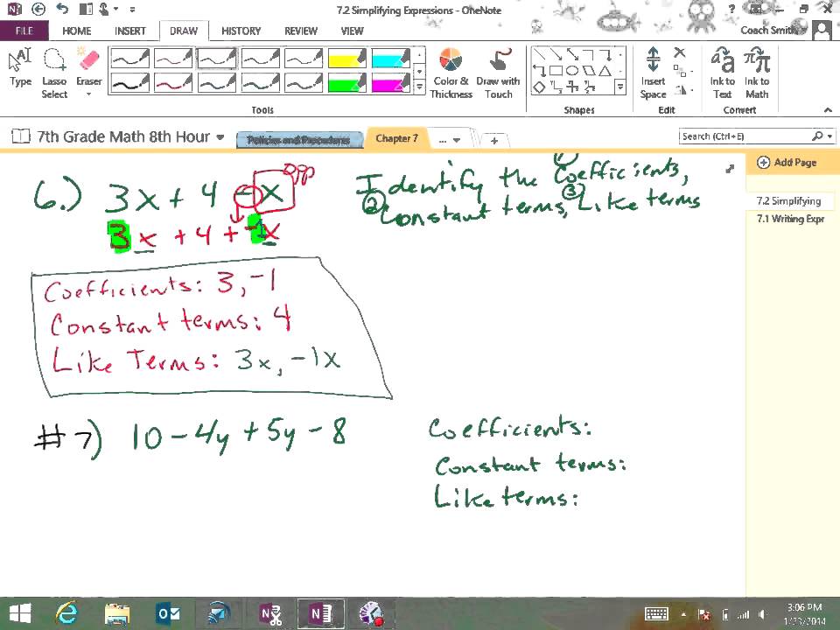
Task: Toggle Draw with Touch mode
Action: tap(498, 73)
